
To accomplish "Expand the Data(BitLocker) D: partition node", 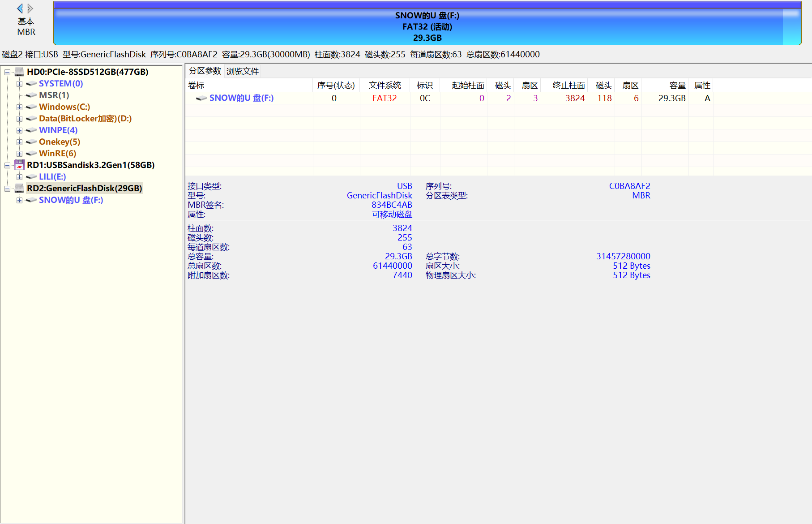I will [19, 119].
